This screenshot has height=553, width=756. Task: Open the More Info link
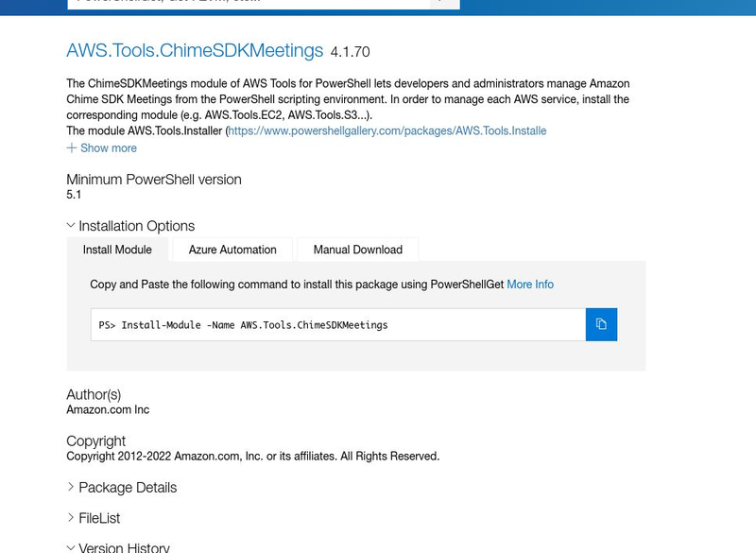coord(530,285)
